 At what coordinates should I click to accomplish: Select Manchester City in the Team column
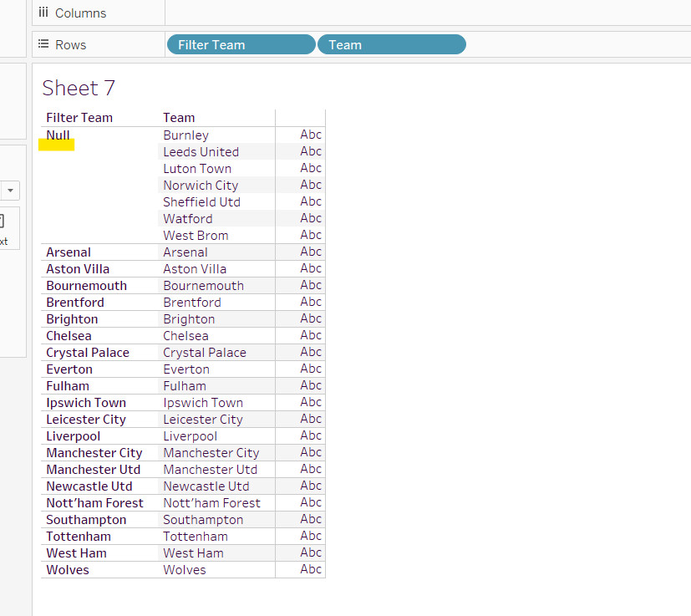[211, 453]
